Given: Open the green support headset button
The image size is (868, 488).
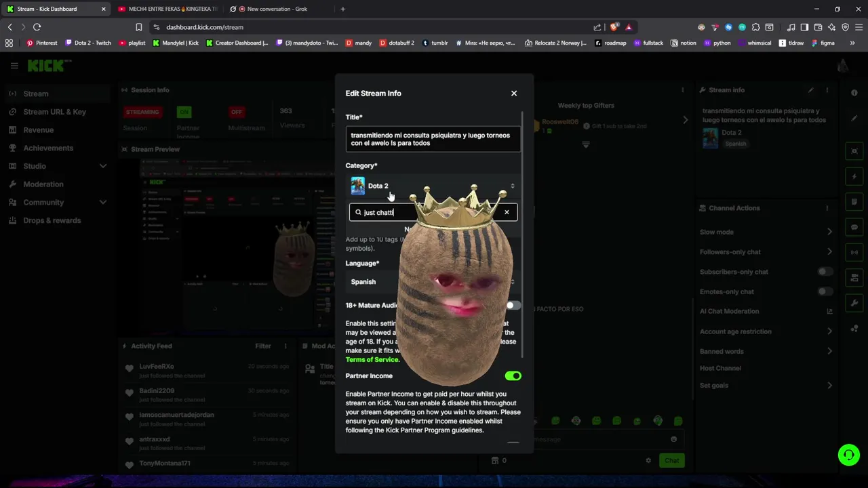Looking at the screenshot, I should pos(849,455).
